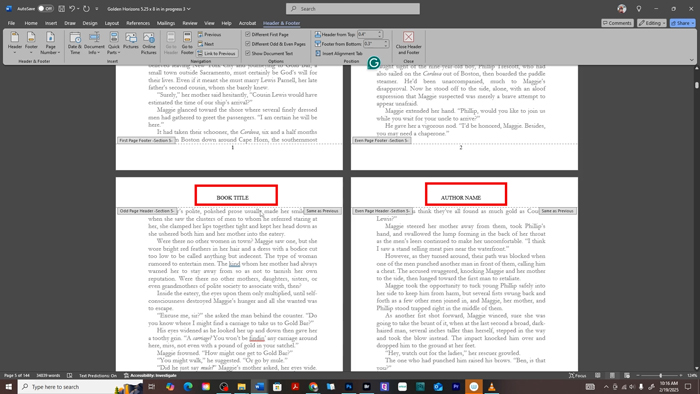The height and width of the screenshot is (394, 700).
Task: Open the Page Number menu
Action: pyautogui.click(x=50, y=43)
